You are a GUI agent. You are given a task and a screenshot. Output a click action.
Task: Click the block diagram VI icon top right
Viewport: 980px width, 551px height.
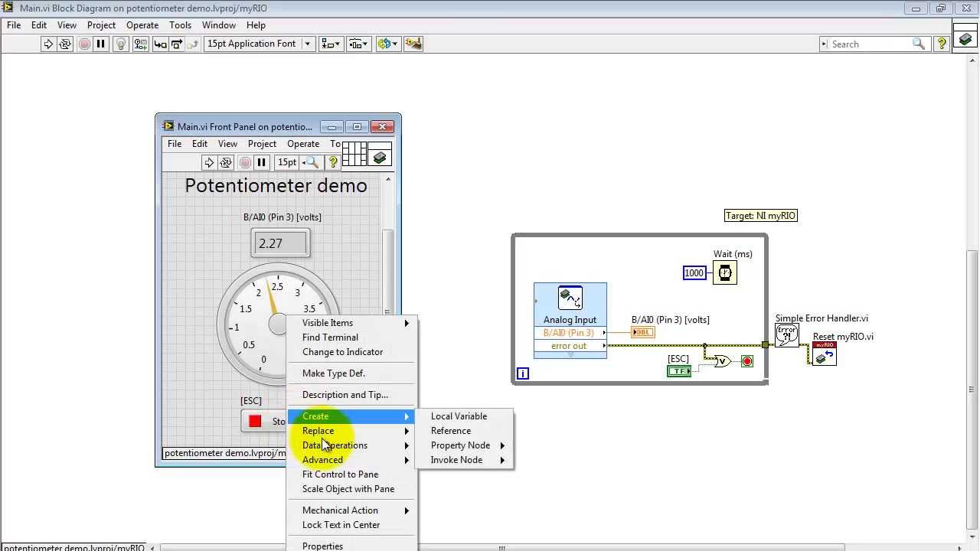click(965, 36)
